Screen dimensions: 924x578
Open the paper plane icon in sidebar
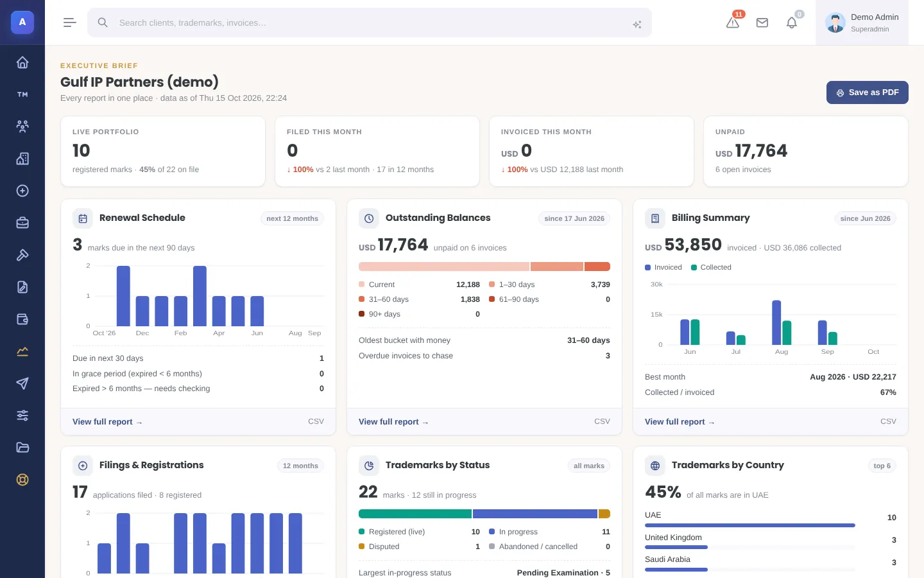[22, 383]
